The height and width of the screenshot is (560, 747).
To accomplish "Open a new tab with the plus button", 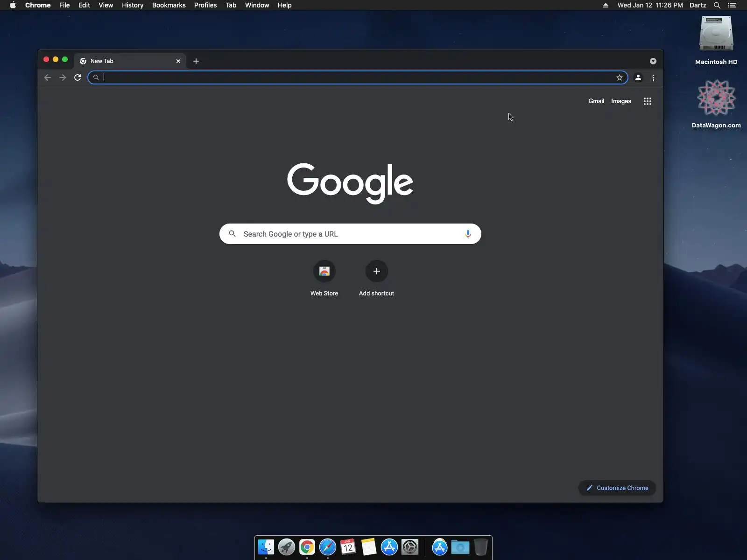I will click(x=196, y=61).
